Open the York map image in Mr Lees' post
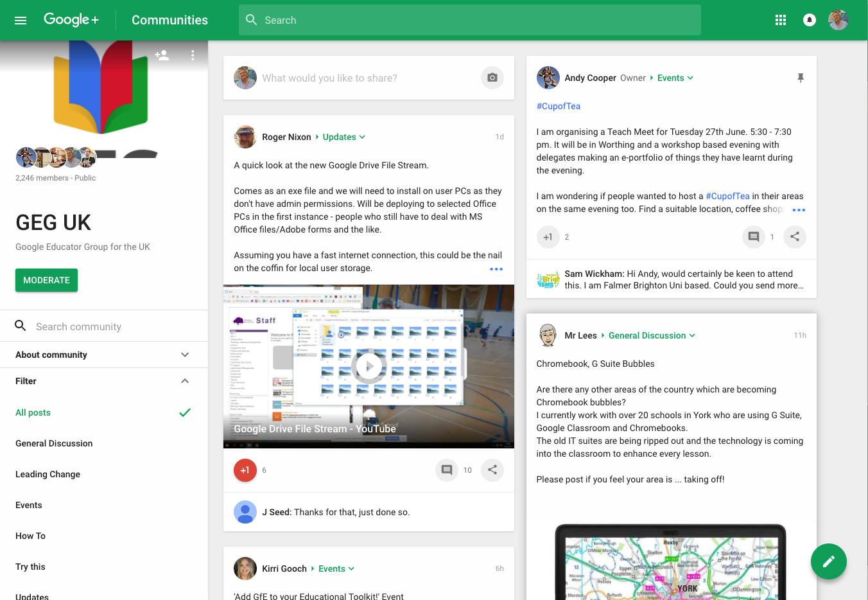The width and height of the screenshot is (868, 600). point(671,562)
